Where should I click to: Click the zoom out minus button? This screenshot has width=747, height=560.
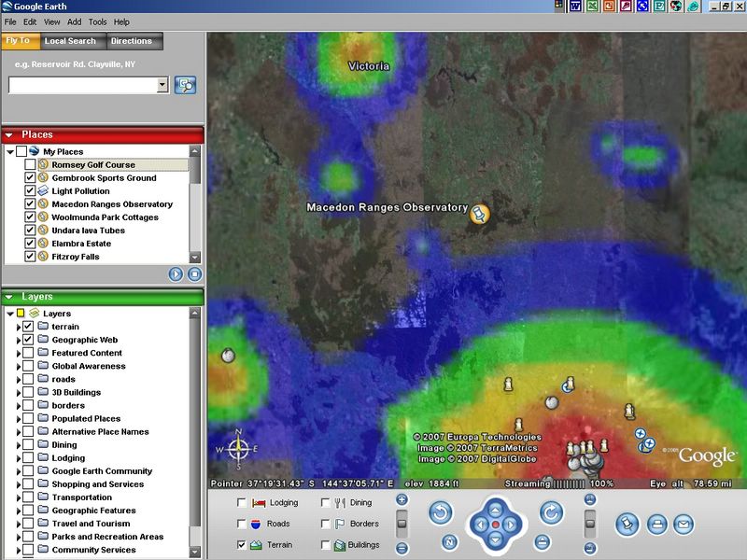pos(402,549)
